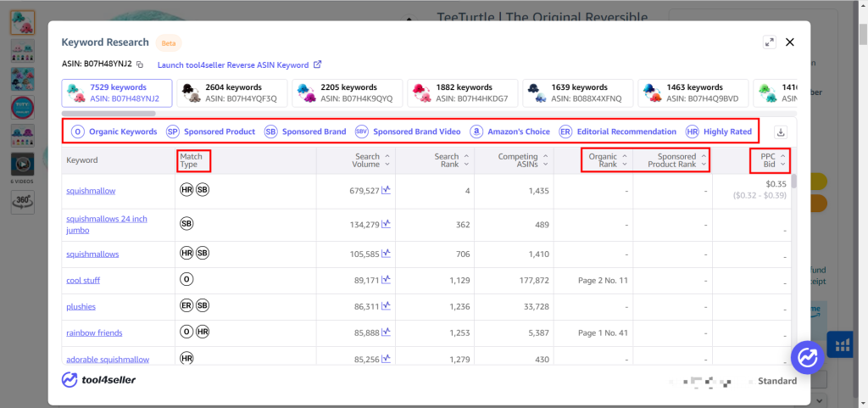Image resolution: width=868 pixels, height=408 pixels.
Task: Open the rainbow friends keyword link
Action: 94,333
